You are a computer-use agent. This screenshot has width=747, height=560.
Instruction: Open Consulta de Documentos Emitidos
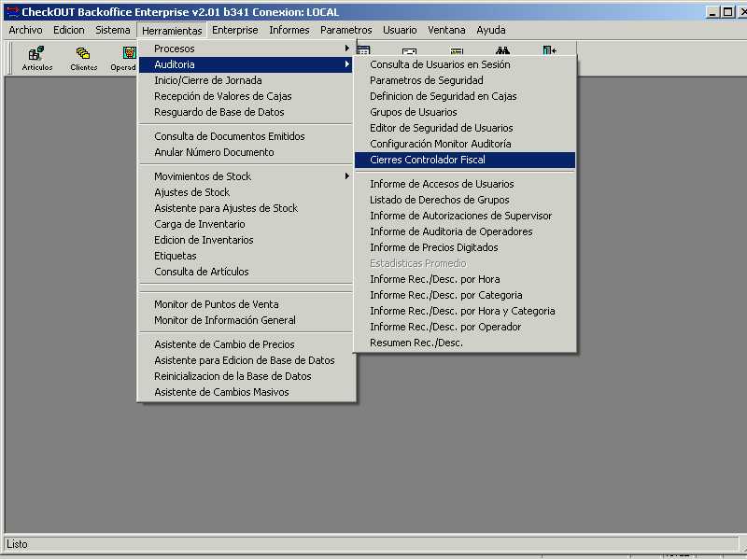point(246,136)
